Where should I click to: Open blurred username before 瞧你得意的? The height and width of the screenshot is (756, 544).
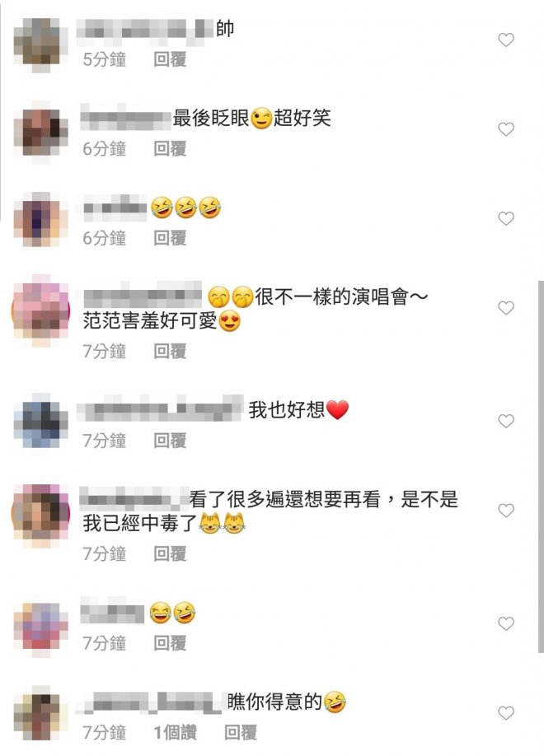coord(151,702)
